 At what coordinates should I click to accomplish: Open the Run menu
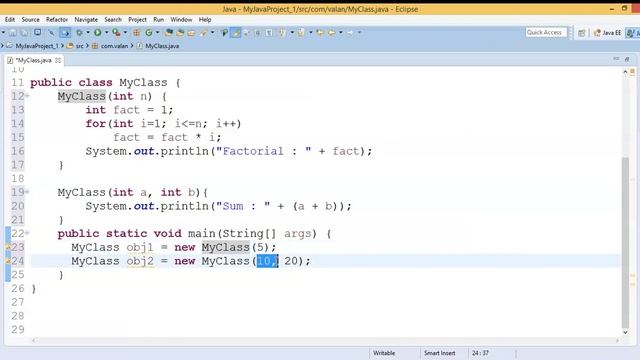pos(158,20)
